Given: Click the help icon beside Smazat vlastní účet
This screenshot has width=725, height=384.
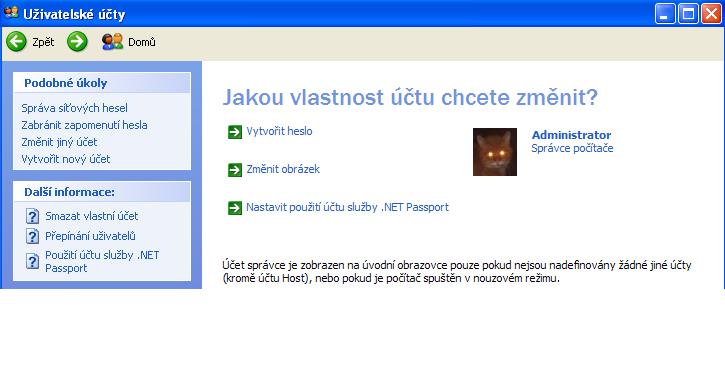Looking at the screenshot, I should (32, 216).
